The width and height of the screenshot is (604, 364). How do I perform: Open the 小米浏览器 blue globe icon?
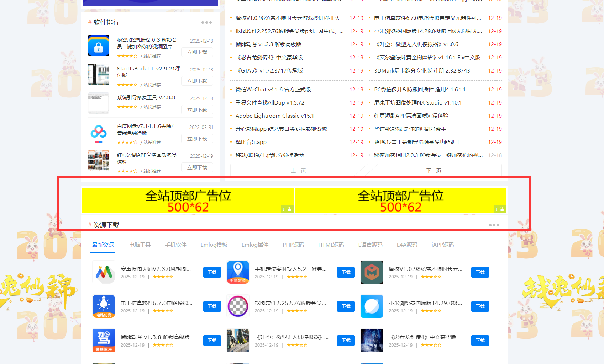click(372, 306)
